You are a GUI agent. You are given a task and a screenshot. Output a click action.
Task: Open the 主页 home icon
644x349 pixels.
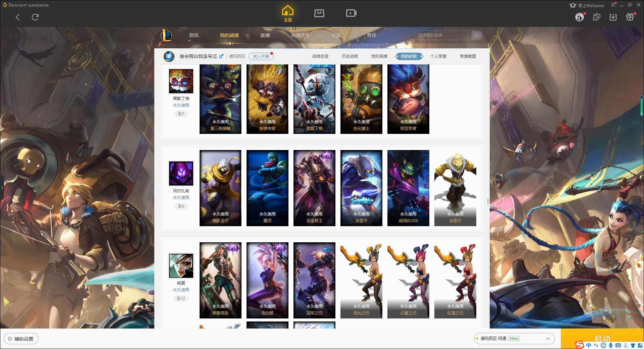coord(288,14)
